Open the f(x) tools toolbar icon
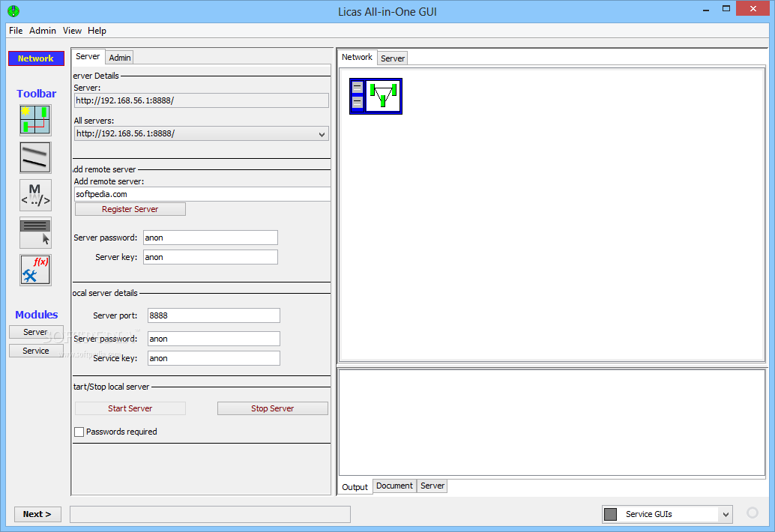The height and width of the screenshot is (532, 775). tap(35, 270)
